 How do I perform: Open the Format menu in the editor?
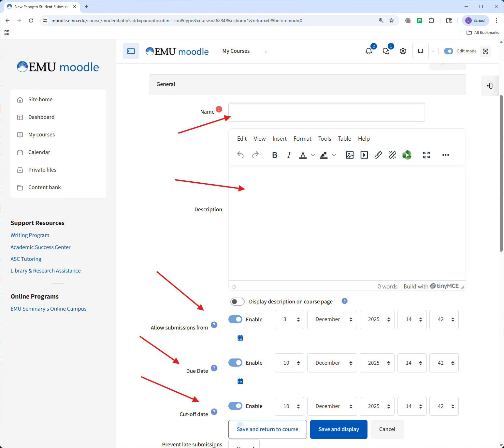click(302, 138)
